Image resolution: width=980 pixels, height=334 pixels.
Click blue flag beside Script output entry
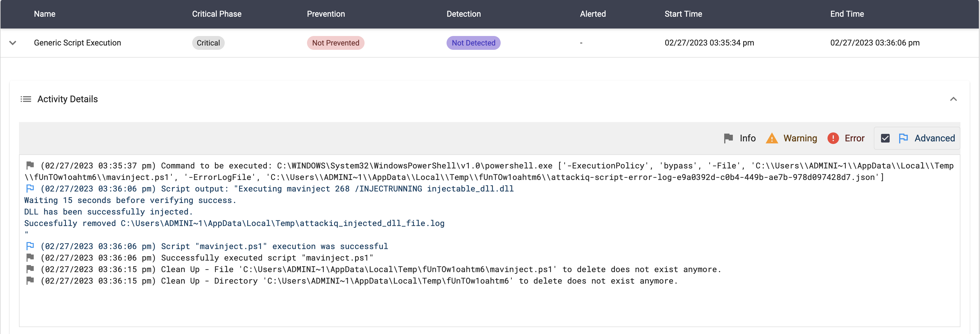[x=30, y=188]
